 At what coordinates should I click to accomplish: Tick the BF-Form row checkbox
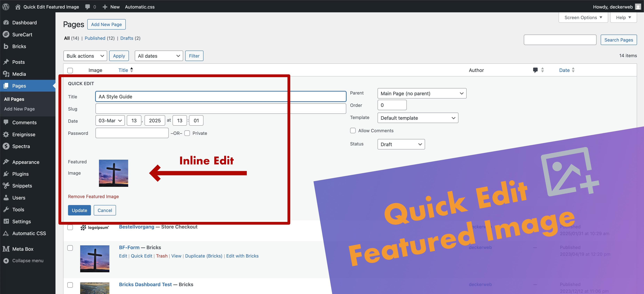coord(70,248)
